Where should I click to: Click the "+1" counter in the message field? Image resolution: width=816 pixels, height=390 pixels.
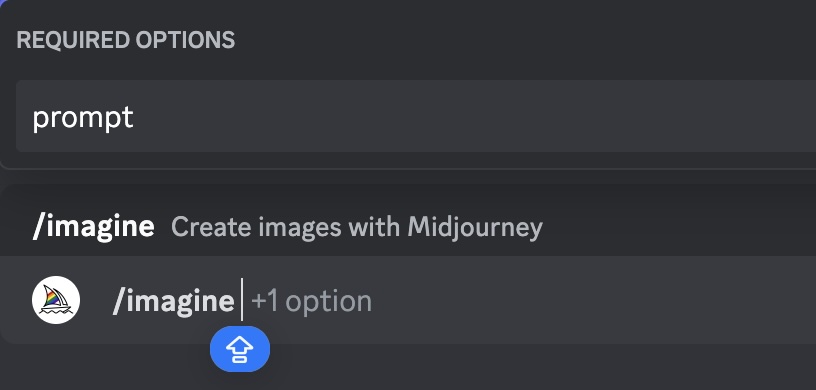[x=265, y=301]
